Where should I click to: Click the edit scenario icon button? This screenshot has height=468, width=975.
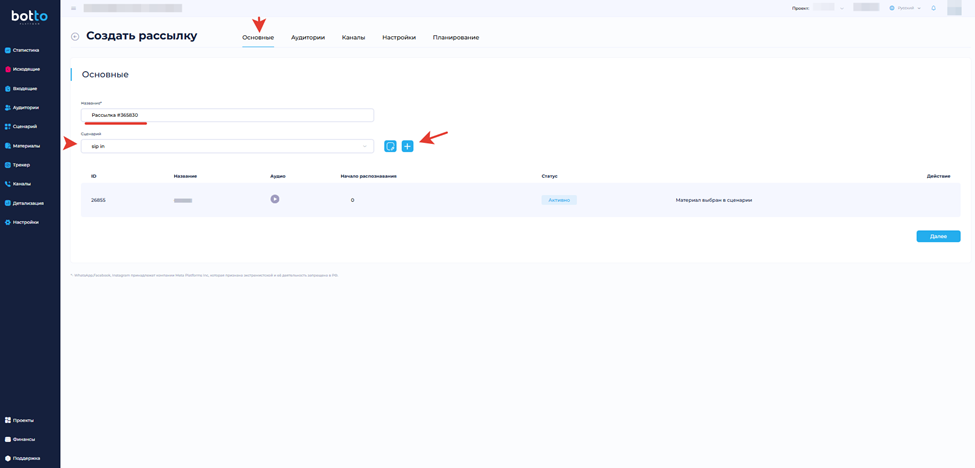tap(390, 146)
